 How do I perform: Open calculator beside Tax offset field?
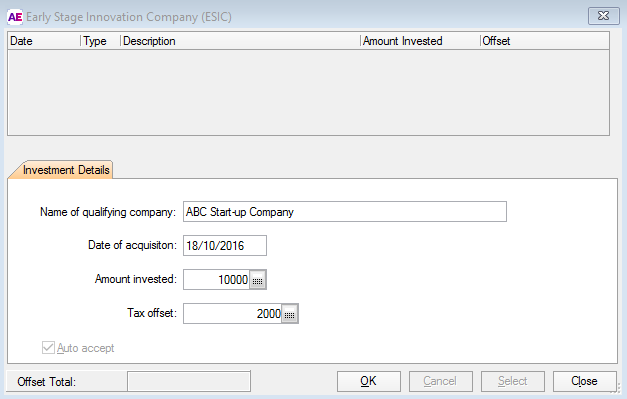click(290, 314)
